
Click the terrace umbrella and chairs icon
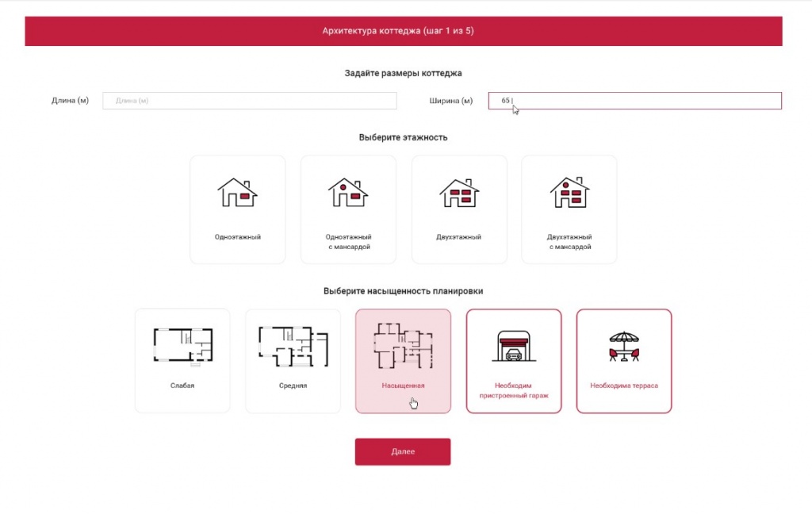(624, 346)
